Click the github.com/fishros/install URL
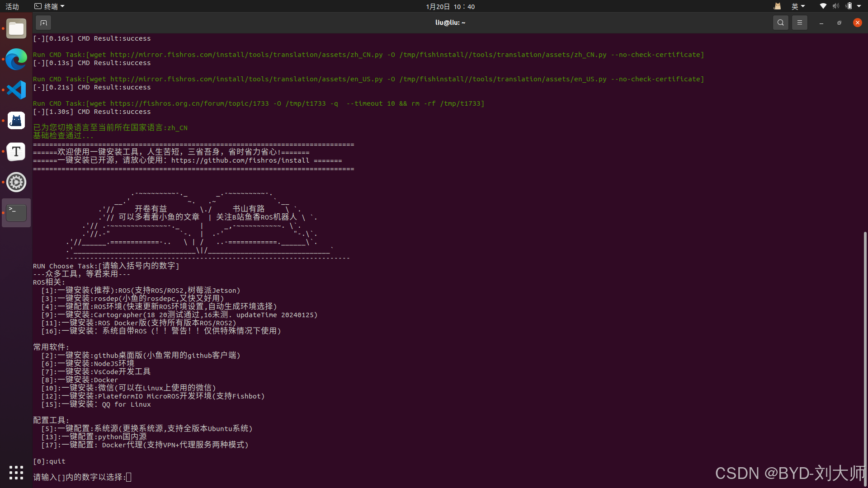 (240, 160)
